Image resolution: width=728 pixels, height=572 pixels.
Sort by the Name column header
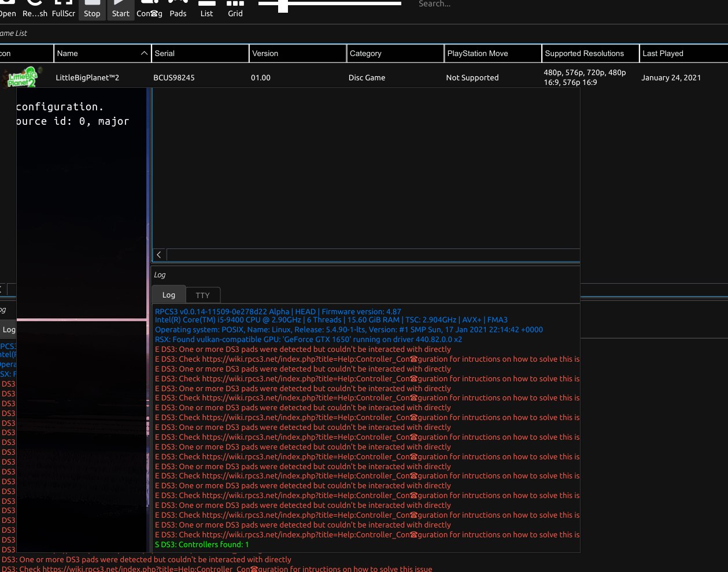(102, 53)
